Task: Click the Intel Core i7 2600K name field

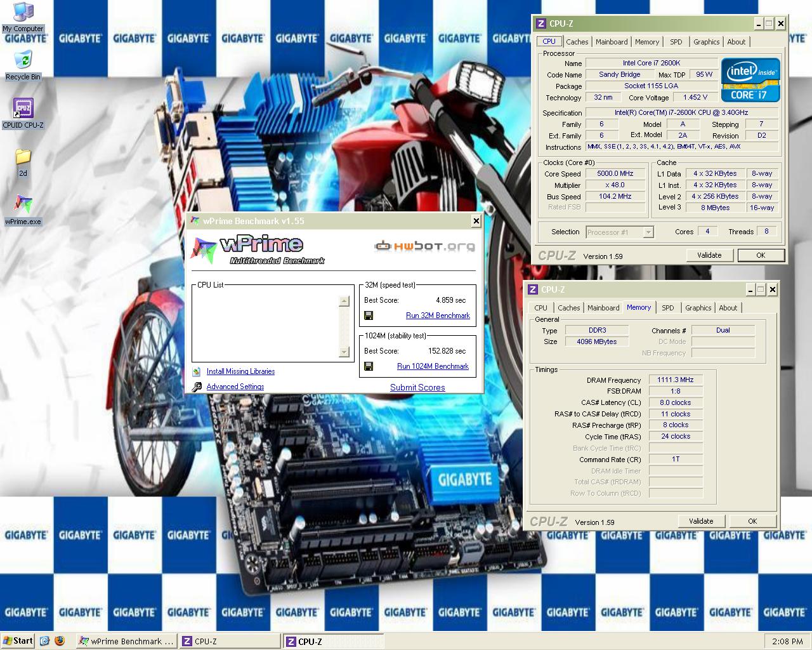Action: (x=651, y=63)
